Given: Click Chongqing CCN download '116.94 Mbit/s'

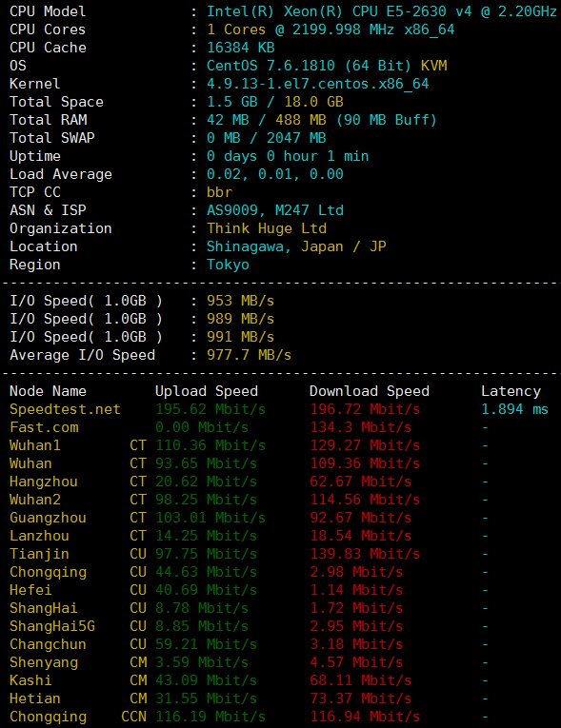Looking at the screenshot, I should click(x=366, y=718).
